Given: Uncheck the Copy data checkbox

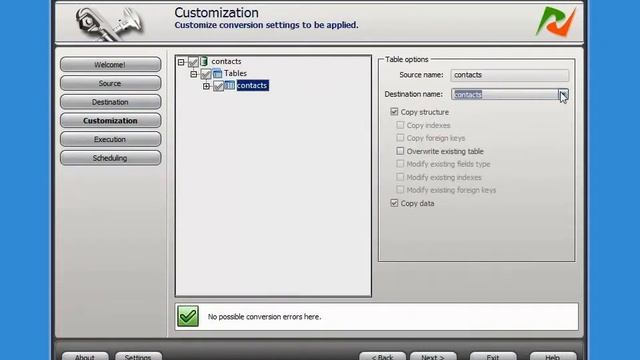Looking at the screenshot, I should (394, 203).
